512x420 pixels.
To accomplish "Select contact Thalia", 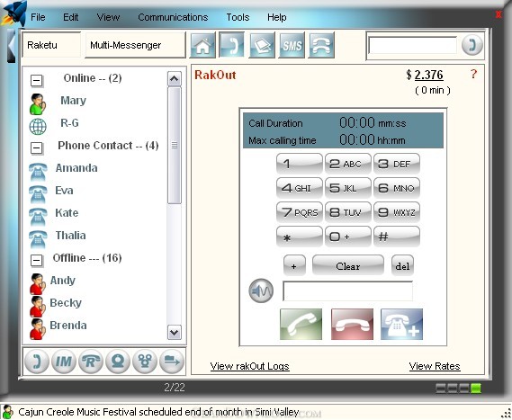I will [71, 236].
